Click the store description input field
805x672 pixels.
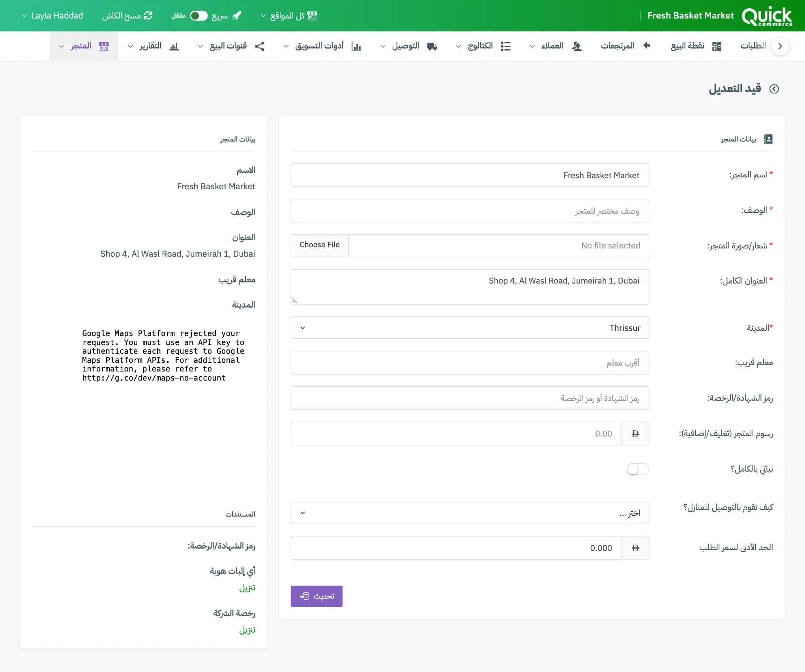pyautogui.click(x=470, y=211)
